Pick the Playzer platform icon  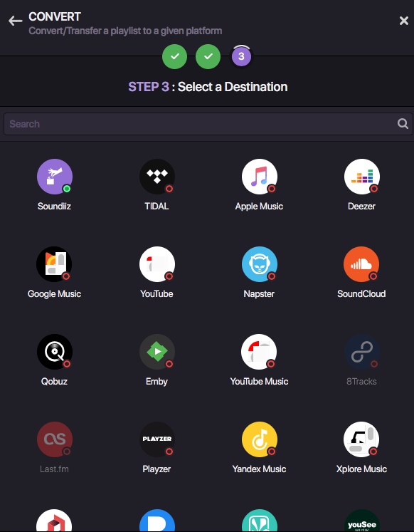(157, 439)
